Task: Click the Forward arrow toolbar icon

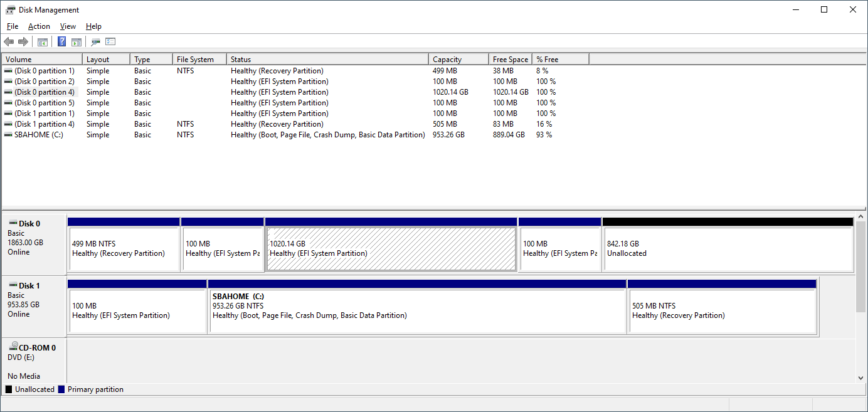Action: 23,42
